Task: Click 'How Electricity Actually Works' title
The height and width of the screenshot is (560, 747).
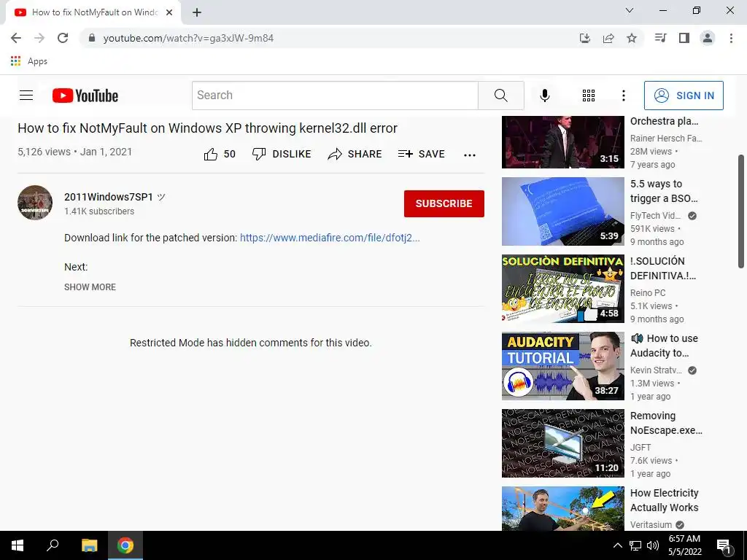Action: (x=664, y=500)
